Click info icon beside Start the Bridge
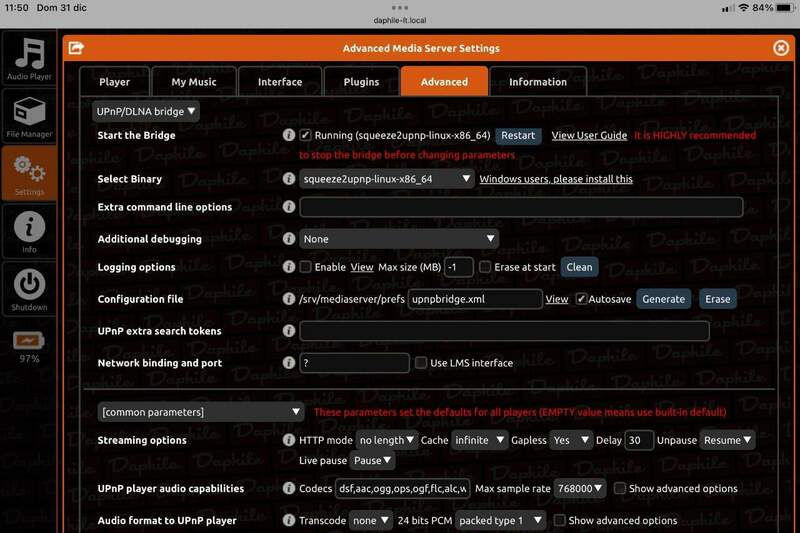 coord(289,135)
